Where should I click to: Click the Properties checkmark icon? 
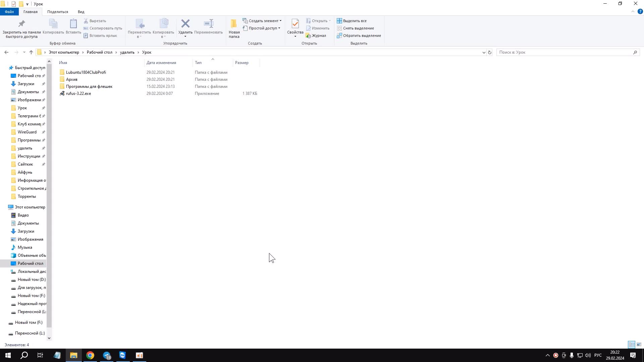(295, 24)
